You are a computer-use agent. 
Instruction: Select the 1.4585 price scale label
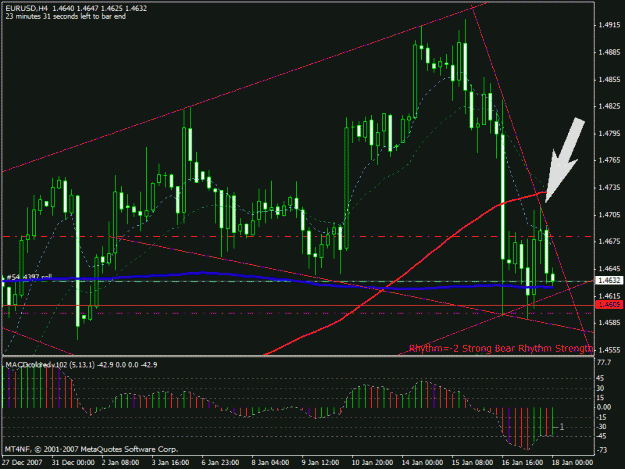[x=609, y=322]
